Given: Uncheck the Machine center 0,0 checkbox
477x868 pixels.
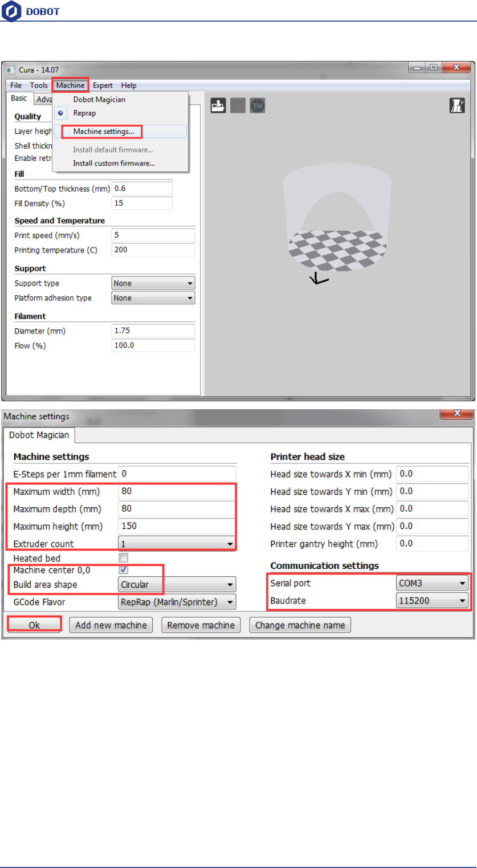Looking at the screenshot, I should click(x=123, y=570).
